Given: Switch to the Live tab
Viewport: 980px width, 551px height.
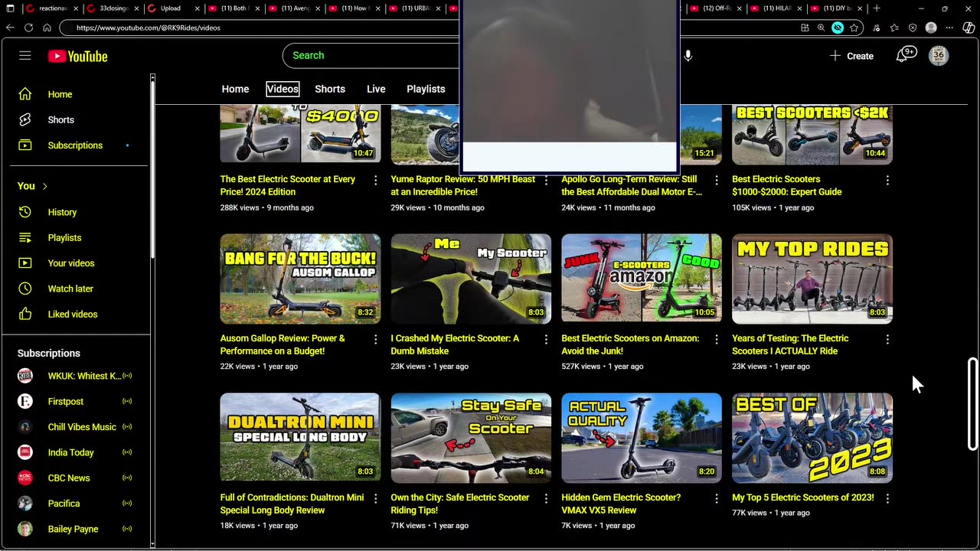Looking at the screenshot, I should [x=376, y=89].
